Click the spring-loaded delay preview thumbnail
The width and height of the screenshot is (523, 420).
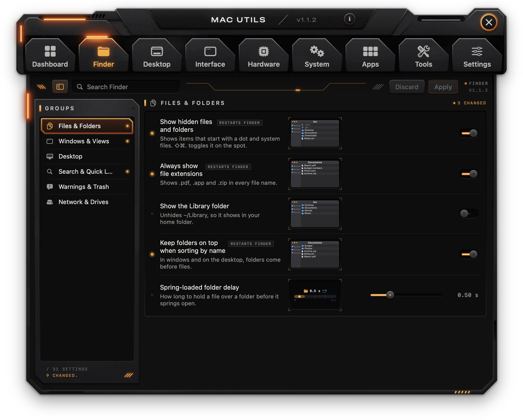(315, 295)
